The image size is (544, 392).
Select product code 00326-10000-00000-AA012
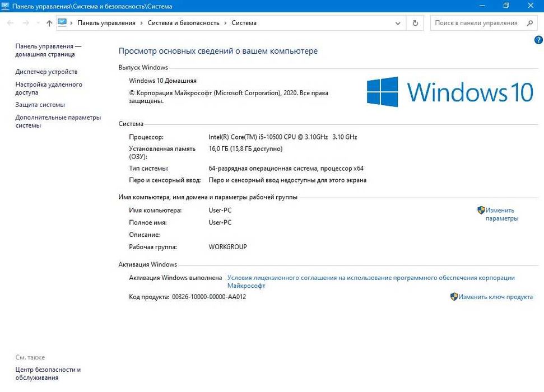pos(209,297)
